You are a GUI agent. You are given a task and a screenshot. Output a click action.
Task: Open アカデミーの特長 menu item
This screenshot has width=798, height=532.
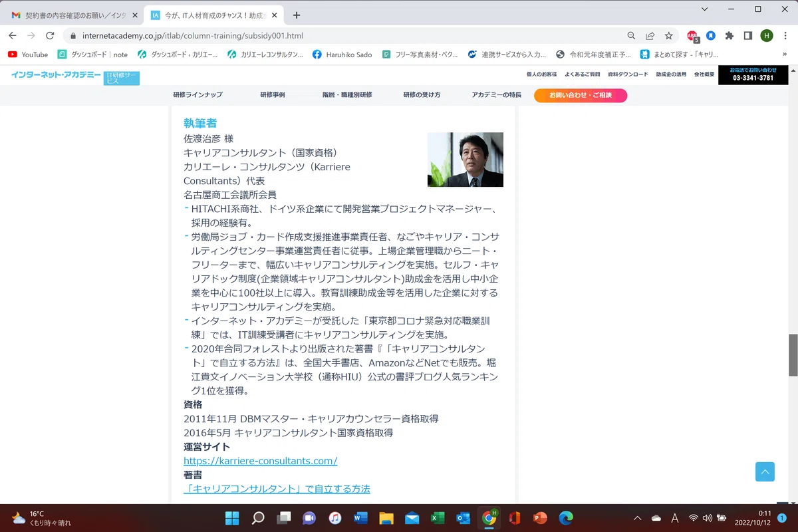pos(496,95)
